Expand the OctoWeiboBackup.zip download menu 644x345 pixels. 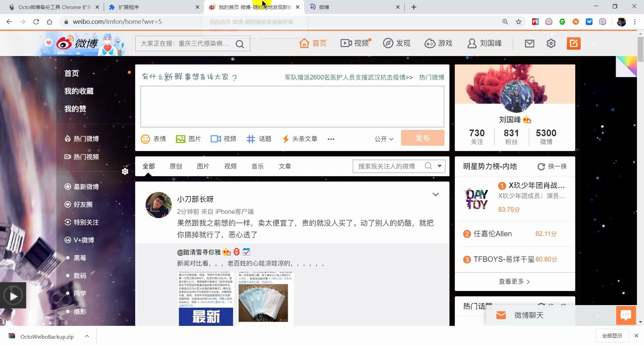pyautogui.click(x=87, y=336)
